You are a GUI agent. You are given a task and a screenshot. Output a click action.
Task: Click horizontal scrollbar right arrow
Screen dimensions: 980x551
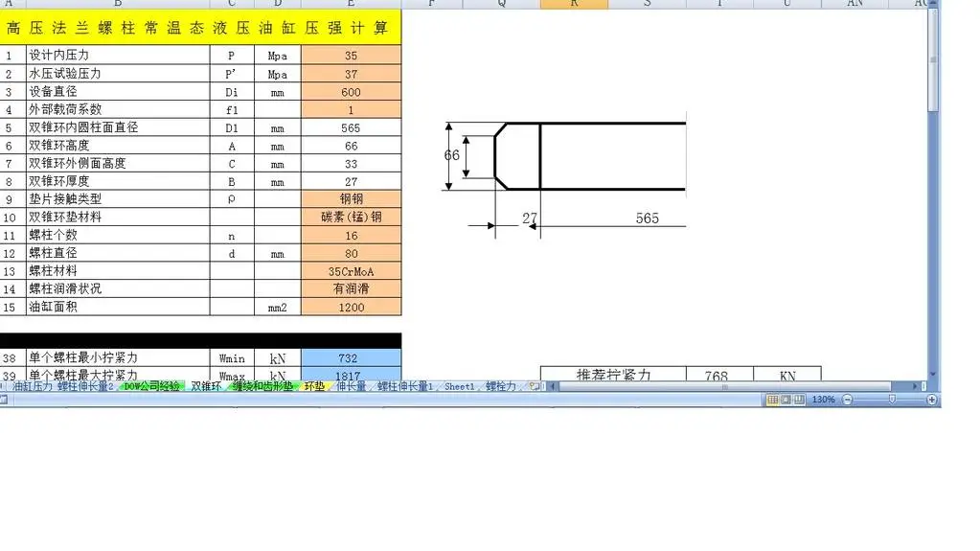coord(915,386)
